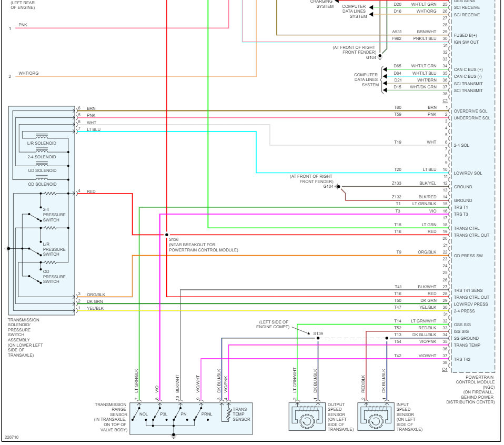The width and height of the screenshot is (504, 445).
Task: Select circuit code T20
Action: [398, 169]
